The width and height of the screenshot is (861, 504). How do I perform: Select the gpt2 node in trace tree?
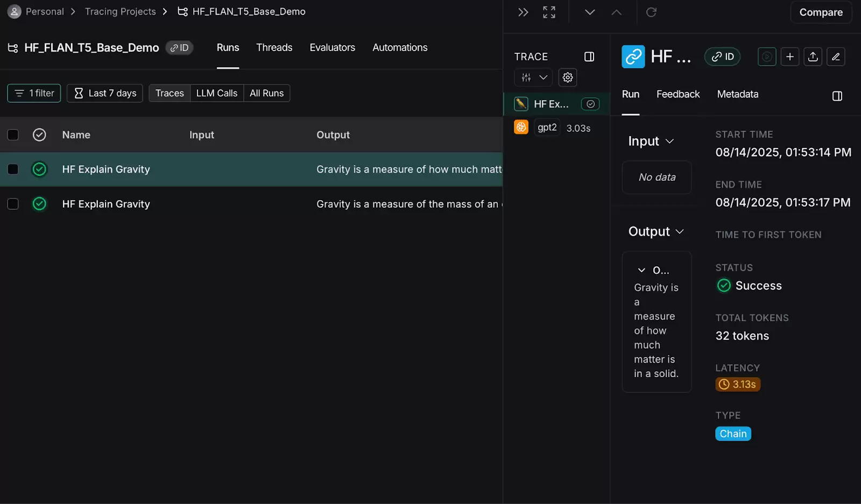click(547, 127)
